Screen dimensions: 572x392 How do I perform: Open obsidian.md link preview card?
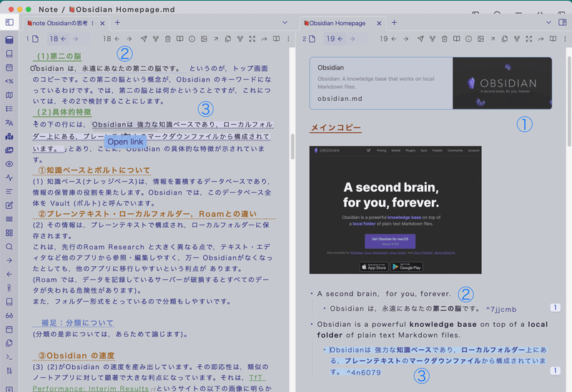point(430,83)
